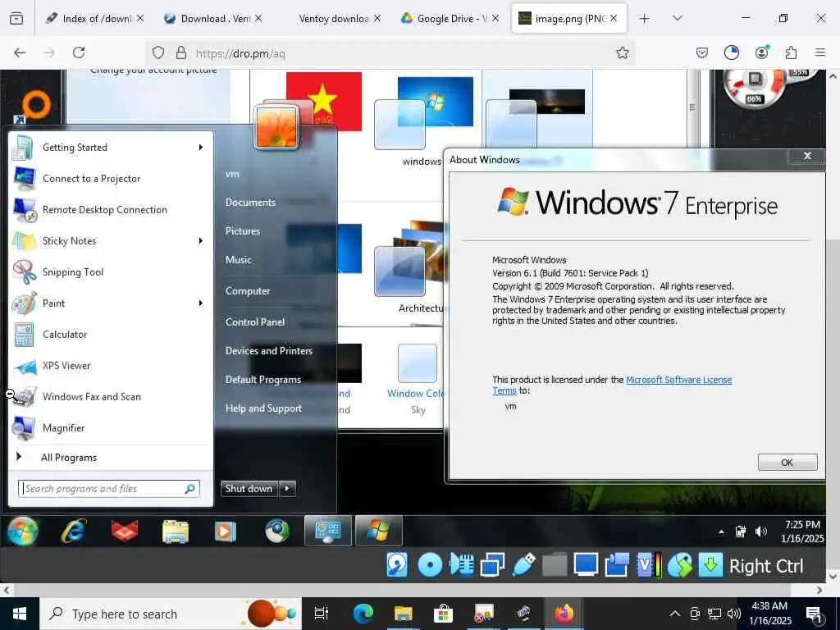This screenshot has width=840, height=630.
Task: Click the VirtualBox green download arrow icon
Action: point(710,565)
